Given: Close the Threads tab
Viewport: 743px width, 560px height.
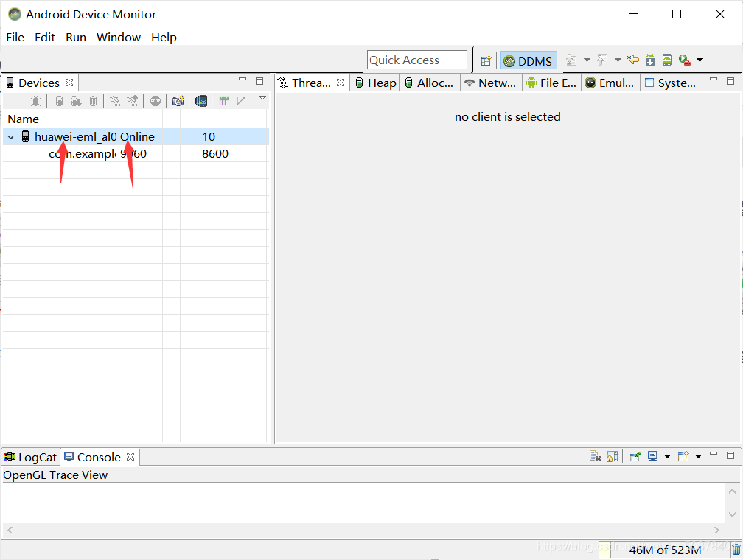Looking at the screenshot, I should point(341,83).
